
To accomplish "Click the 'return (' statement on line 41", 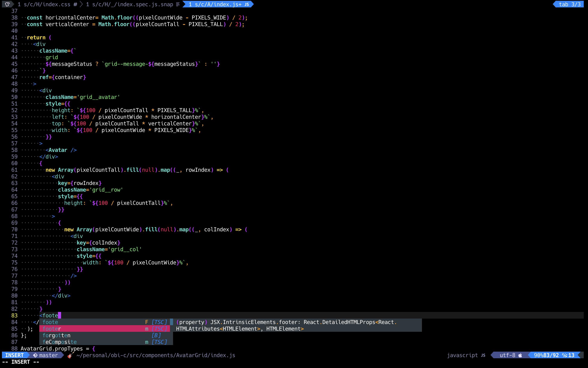I will pos(39,37).
